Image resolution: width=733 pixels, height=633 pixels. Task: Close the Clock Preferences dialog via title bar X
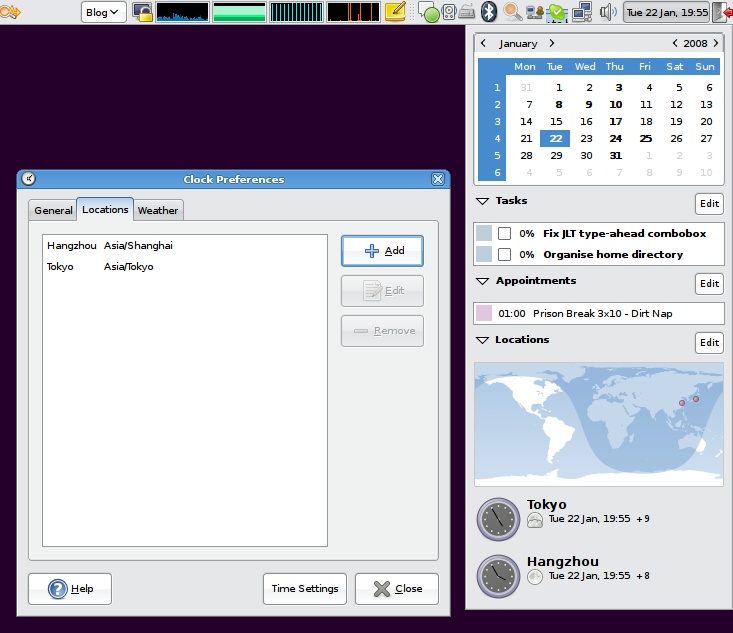point(438,179)
